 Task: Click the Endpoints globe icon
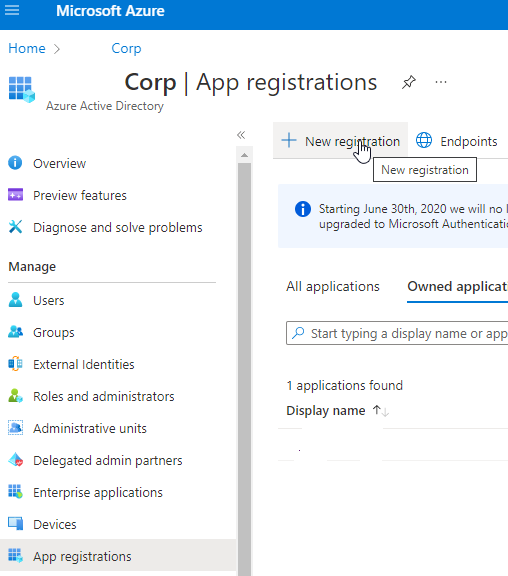click(x=424, y=141)
